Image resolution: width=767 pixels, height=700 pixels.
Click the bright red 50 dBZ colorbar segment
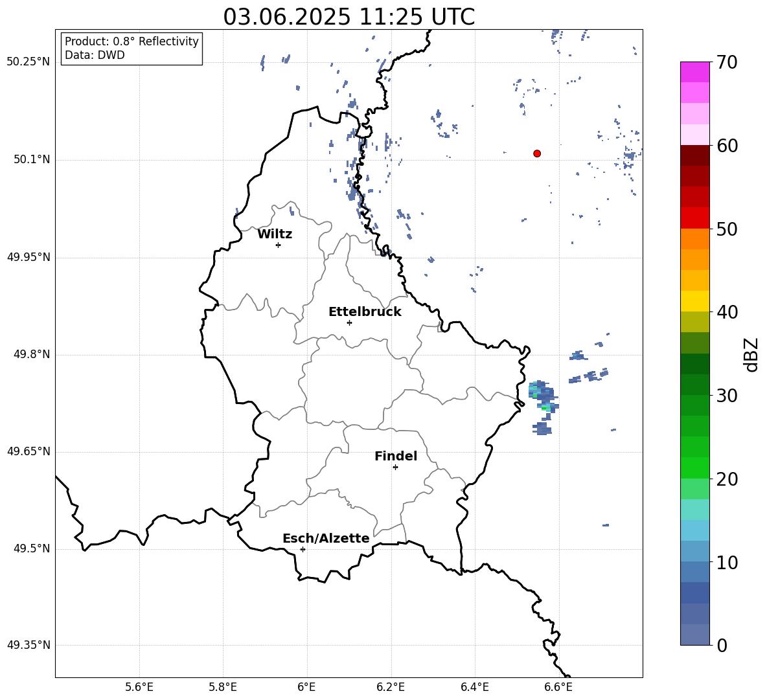coord(695,218)
